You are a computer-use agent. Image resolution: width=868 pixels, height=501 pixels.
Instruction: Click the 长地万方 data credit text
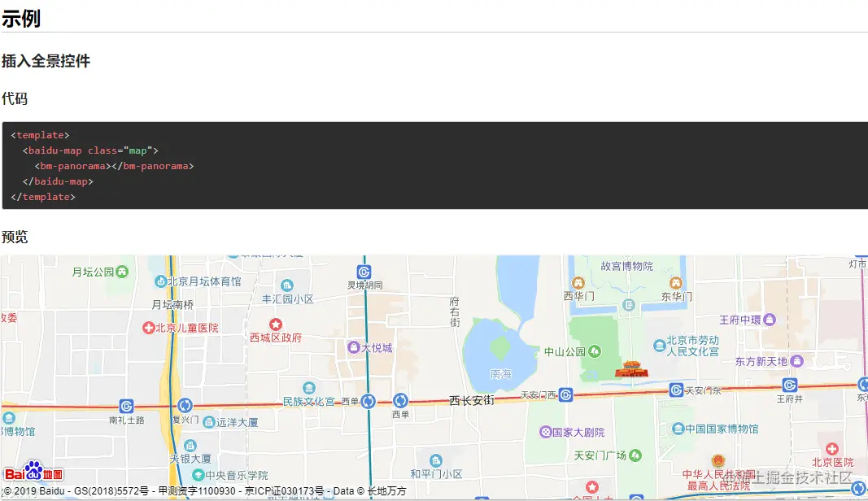(x=386, y=491)
